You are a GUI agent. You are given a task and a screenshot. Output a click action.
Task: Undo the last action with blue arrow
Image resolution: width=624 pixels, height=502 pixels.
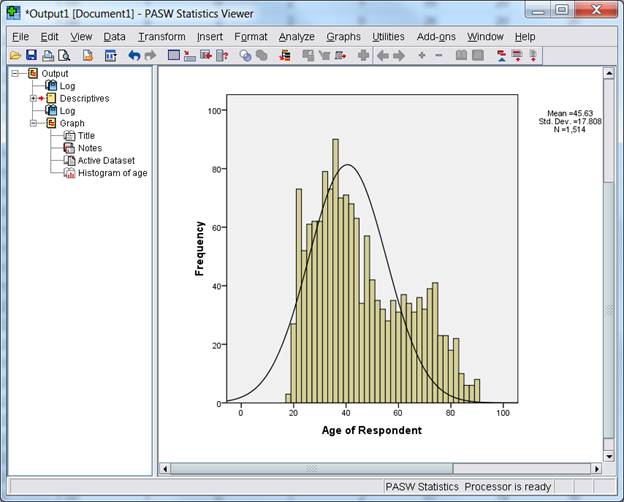coord(134,55)
